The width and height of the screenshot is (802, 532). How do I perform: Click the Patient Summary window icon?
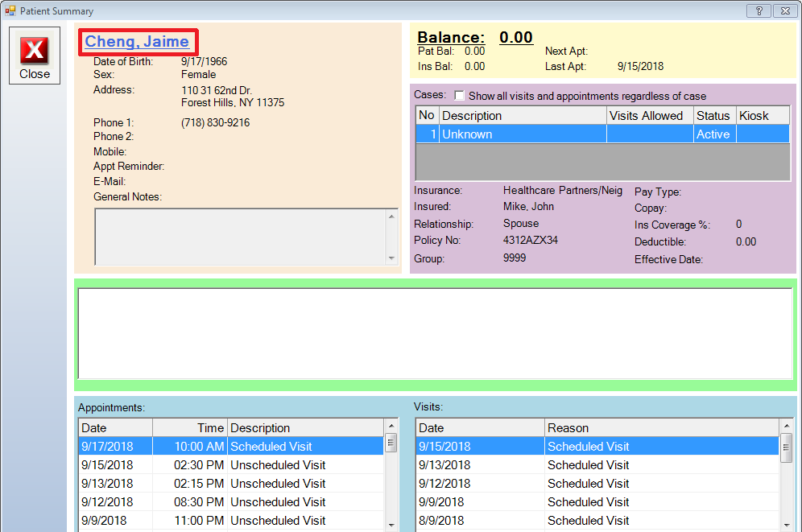tap(10, 10)
